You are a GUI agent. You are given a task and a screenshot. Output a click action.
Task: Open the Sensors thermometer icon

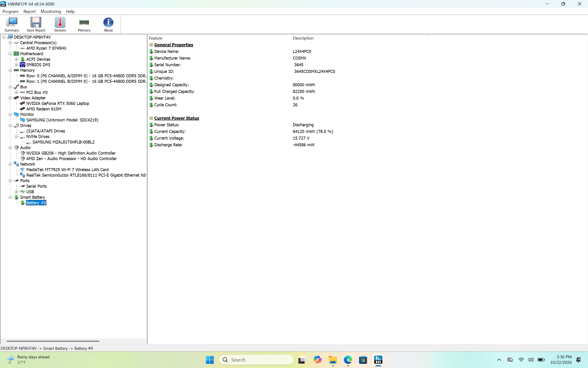(x=60, y=24)
